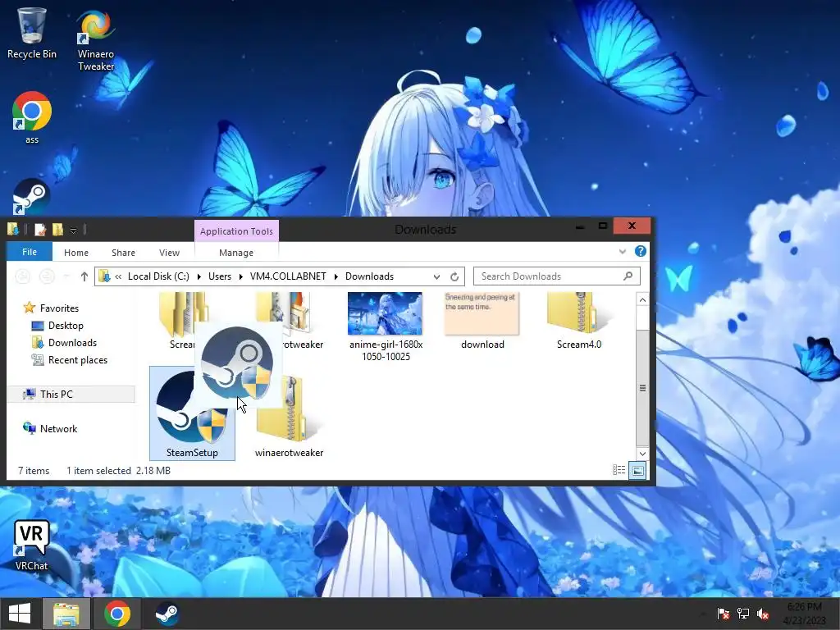The width and height of the screenshot is (840, 630).
Task: Click Users in the address path
Action: pyautogui.click(x=220, y=276)
